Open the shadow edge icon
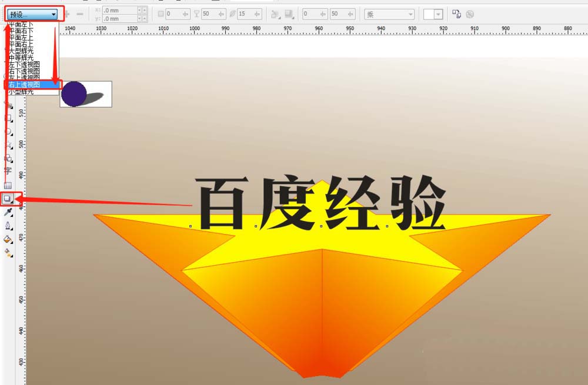Viewport: 588px width, 385px height. (x=289, y=14)
